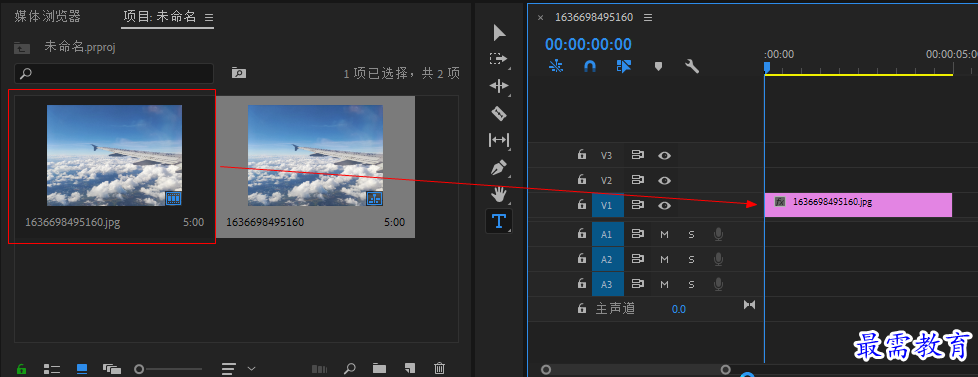Click the trash Clear icon
The image size is (978, 377).
[440, 368]
